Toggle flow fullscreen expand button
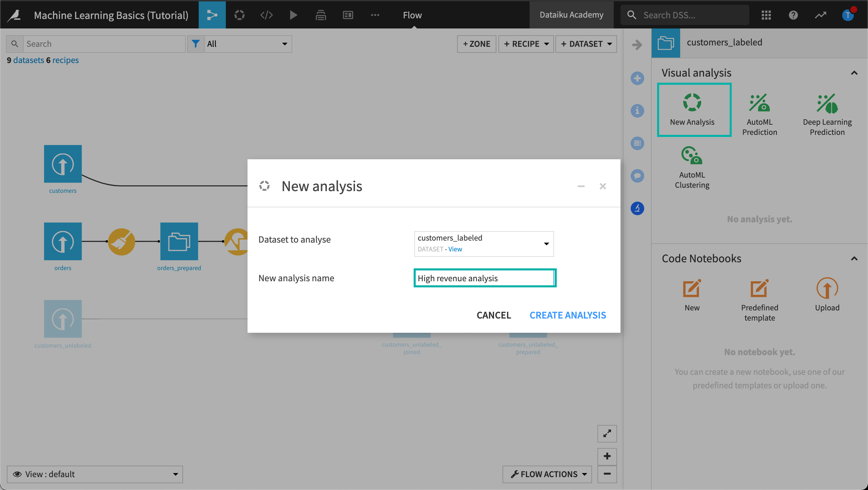Screen dimensions: 868x490 [607, 433]
